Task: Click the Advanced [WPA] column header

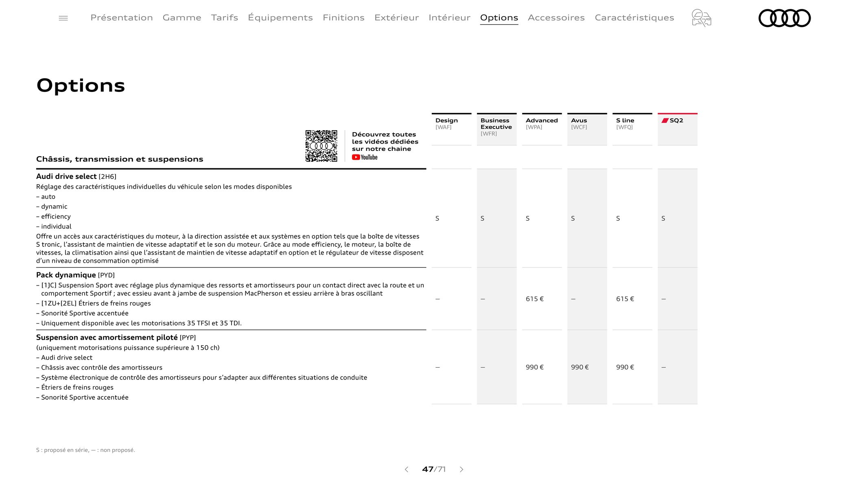Action: click(x=542, y=129)
